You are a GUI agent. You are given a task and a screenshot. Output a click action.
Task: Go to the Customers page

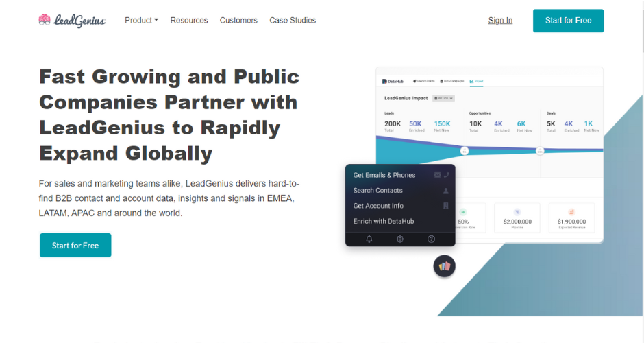coord(238,20)
